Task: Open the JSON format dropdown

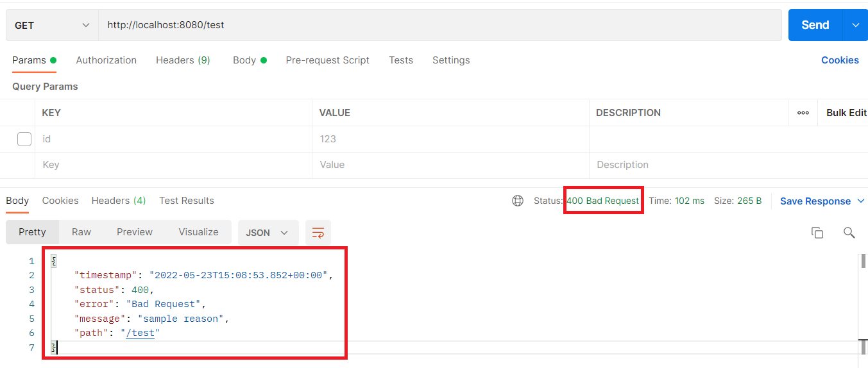Action: point(268,233)
